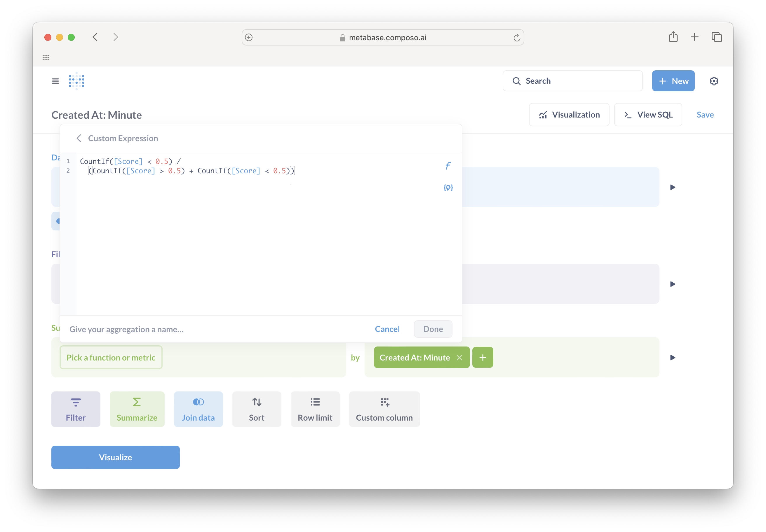Click the aggregation name field
The width and height of the screenshot is (766, 532).
pos(167,329)
